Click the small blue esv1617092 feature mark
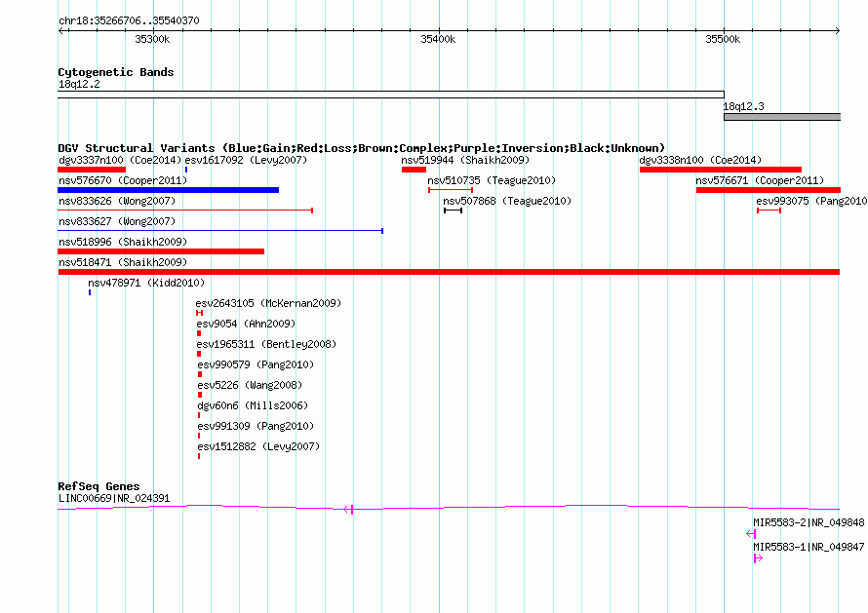 pos(186,170)
